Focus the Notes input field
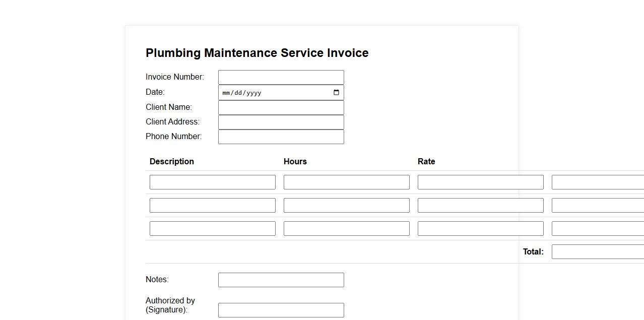Viewport: 644px width, 320px height. coord(281,280)
